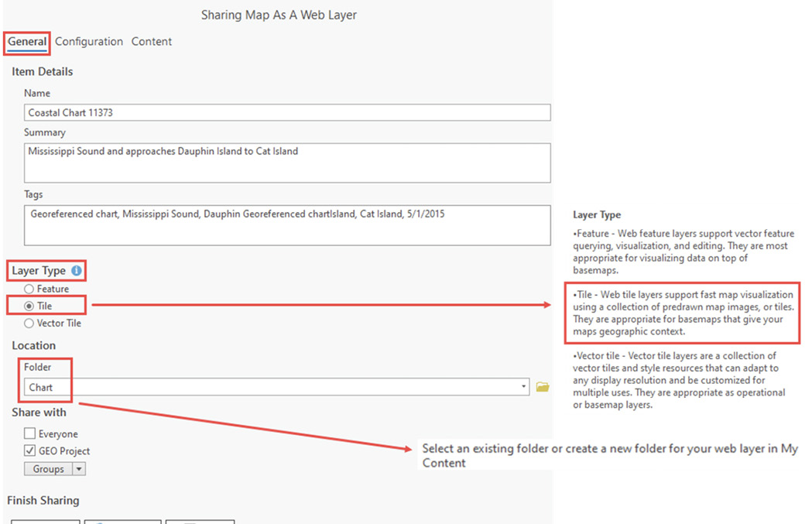Browse for a folder with folder icon
812x524 pixels.
(542, 387)
